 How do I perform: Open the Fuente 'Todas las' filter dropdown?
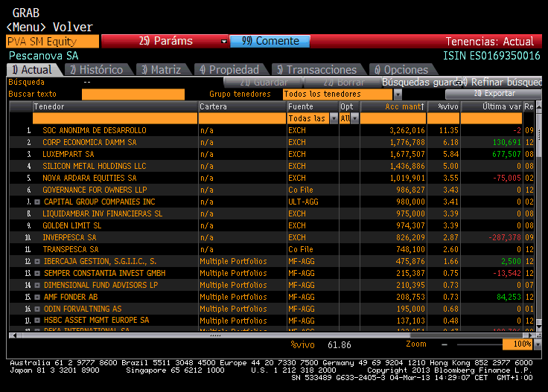click(334, 119)
